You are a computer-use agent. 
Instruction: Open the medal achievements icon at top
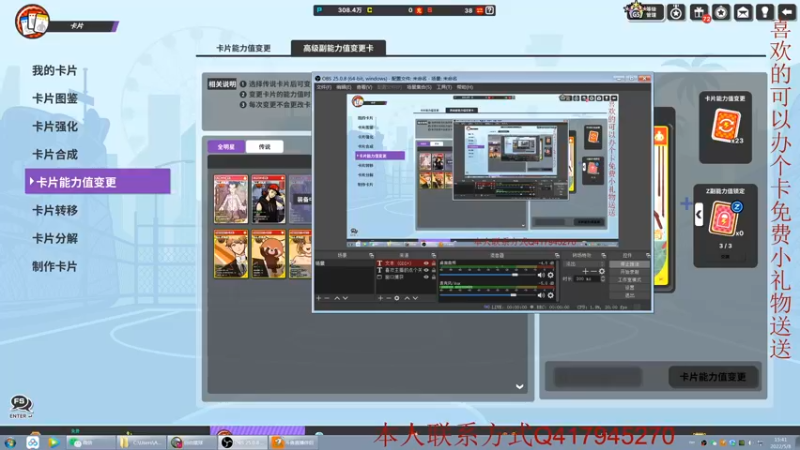pos(676,12)
